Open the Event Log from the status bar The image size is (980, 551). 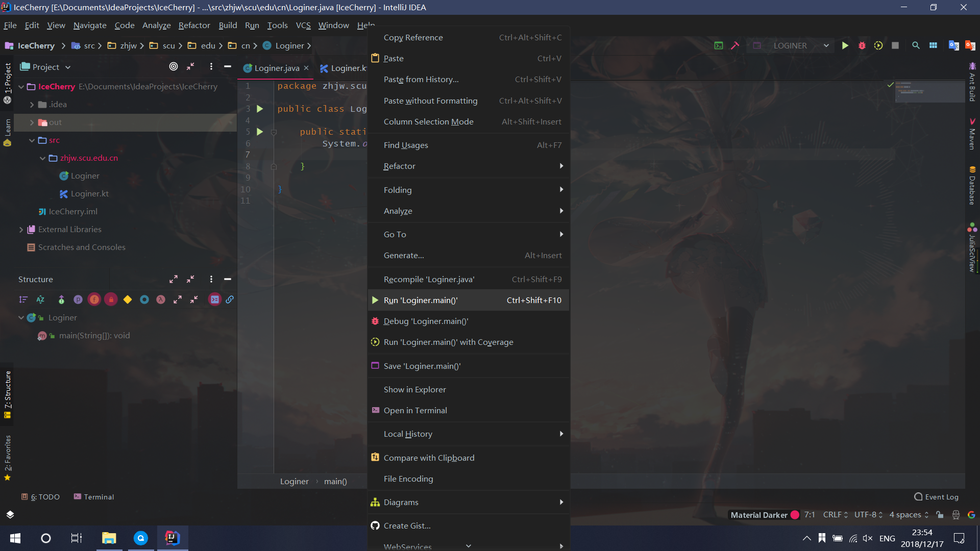[x=941, y=496]
